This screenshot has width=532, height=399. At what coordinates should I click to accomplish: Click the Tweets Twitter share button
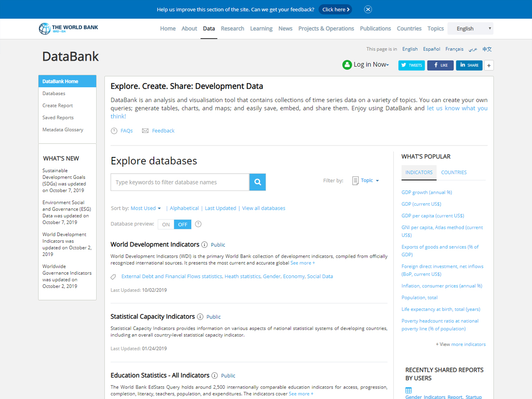pyautogui.click(x=411, y=65)
